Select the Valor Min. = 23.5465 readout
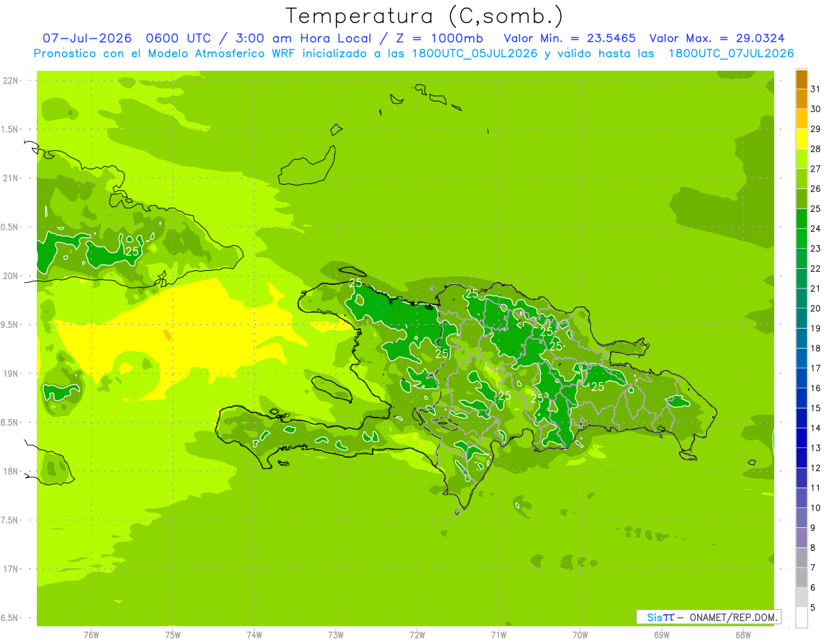 569,38
